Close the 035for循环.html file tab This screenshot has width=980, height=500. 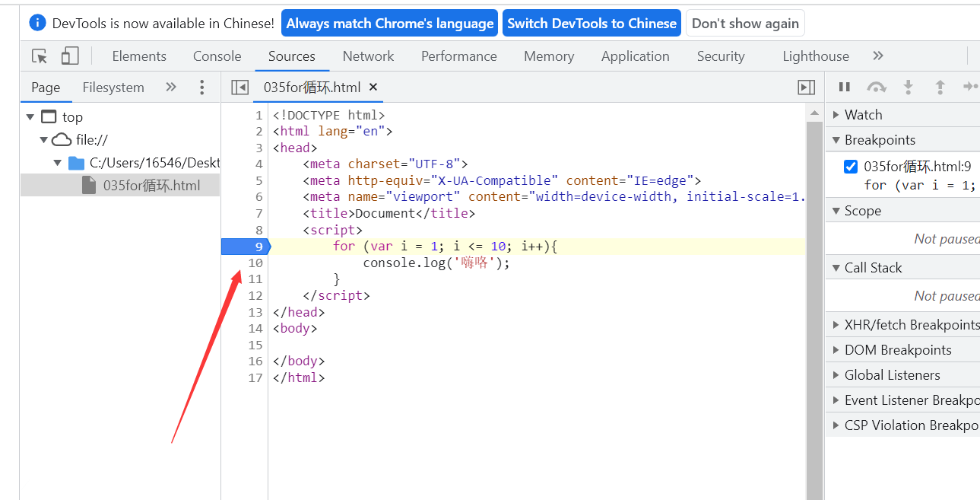pyautogui.click(x=373, y=88)
